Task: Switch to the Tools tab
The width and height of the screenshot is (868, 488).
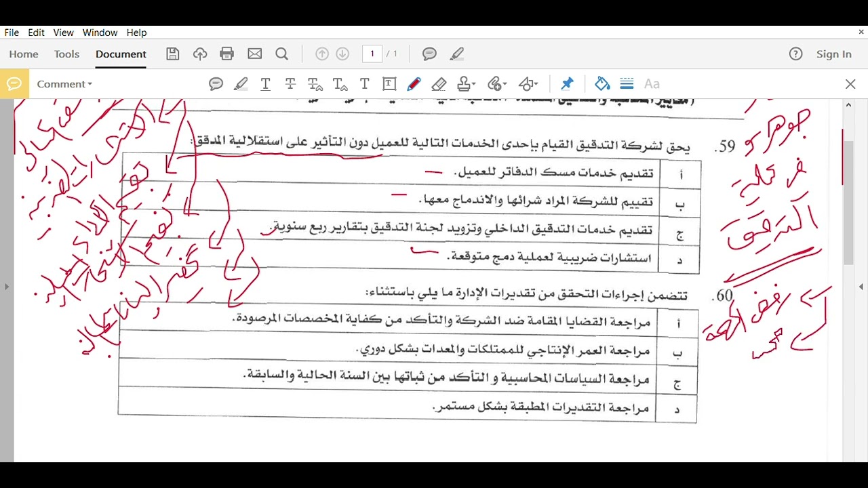Action: (66, 54)
